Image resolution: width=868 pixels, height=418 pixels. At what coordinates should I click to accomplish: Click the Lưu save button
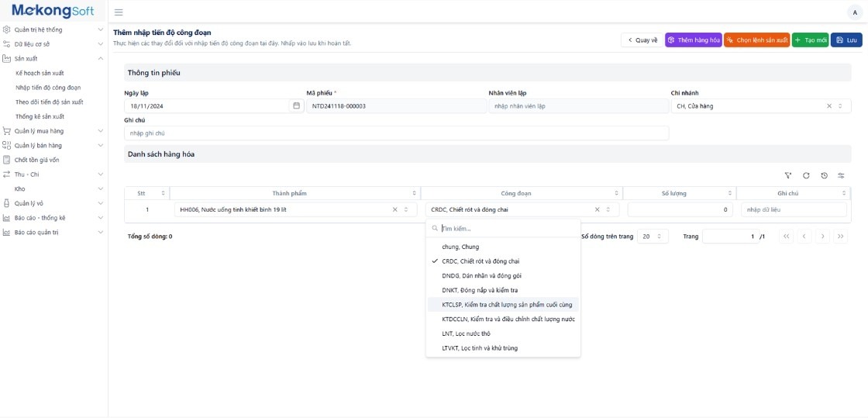tap(846, 40)
